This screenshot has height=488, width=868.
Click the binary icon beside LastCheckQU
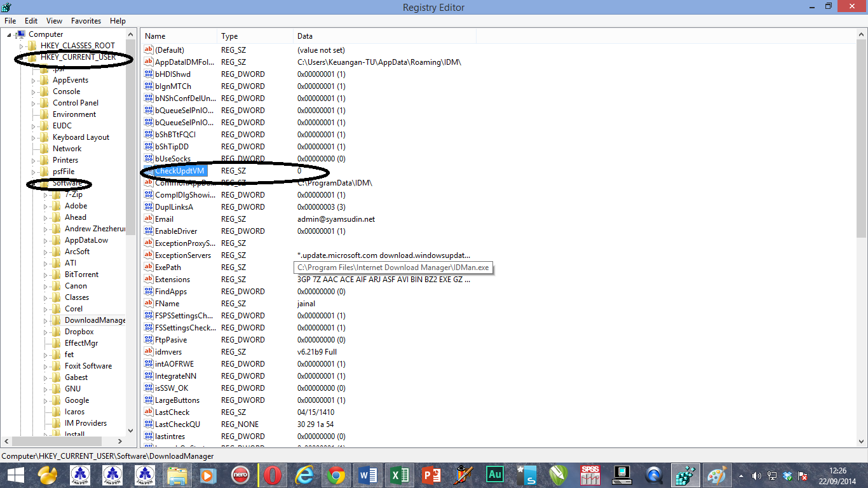click(x=147, y=424)
